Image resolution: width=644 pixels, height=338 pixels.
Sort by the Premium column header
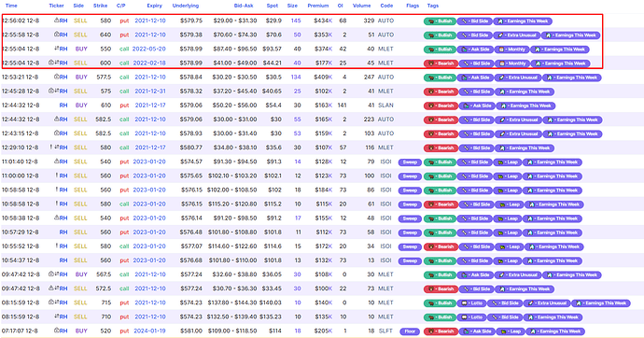click(318, 6)
